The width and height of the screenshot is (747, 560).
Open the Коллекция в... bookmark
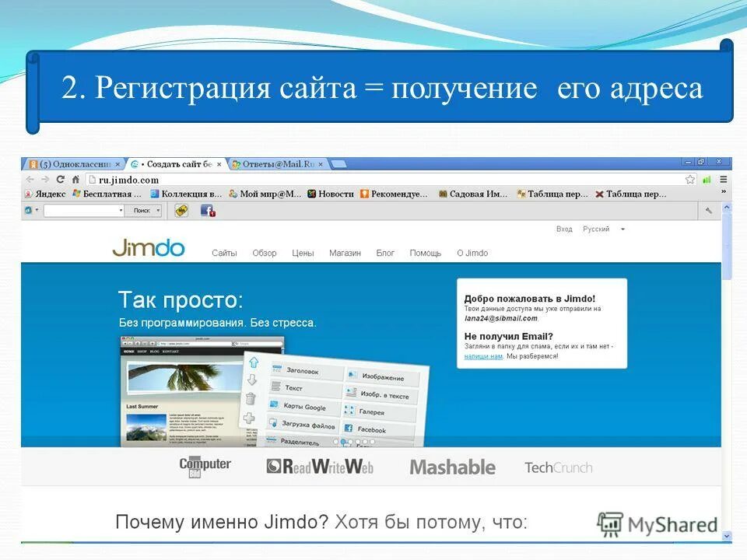(186, 194)
